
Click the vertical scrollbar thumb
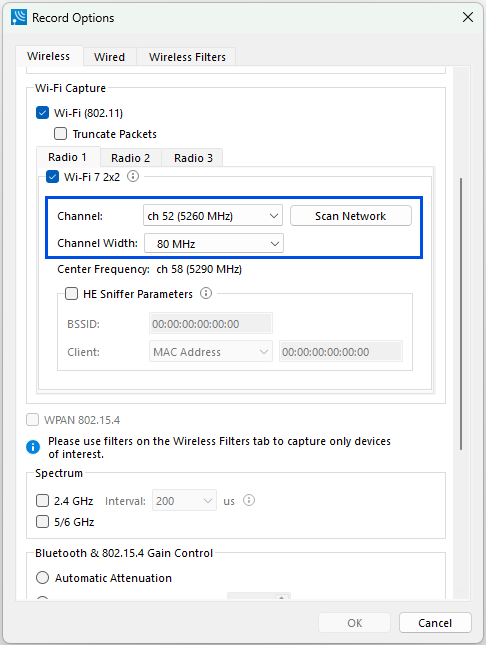461,314
